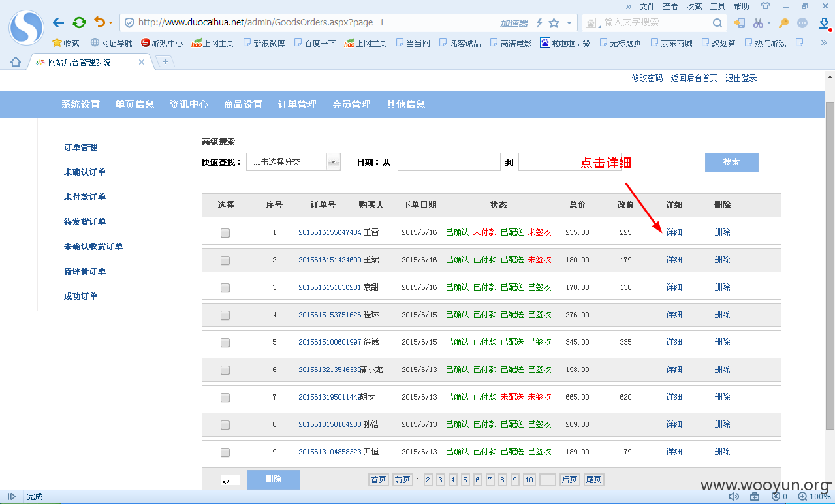Viewport: 835px width, 504px height.
Task: Open the 单页信息 menu
Action: [x=135, y=104]
